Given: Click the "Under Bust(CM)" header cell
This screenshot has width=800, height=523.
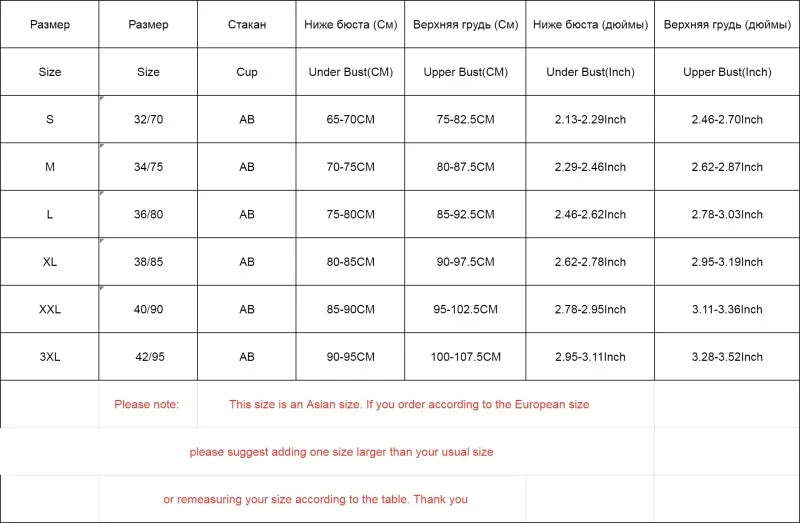Looking at the screenshot, I should pyautogui.click(x=352, y=72).
